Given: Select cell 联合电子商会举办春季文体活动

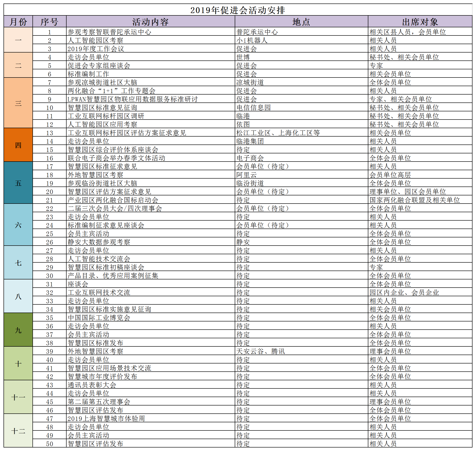Looking at the screenshot, I should click(151, 158).
